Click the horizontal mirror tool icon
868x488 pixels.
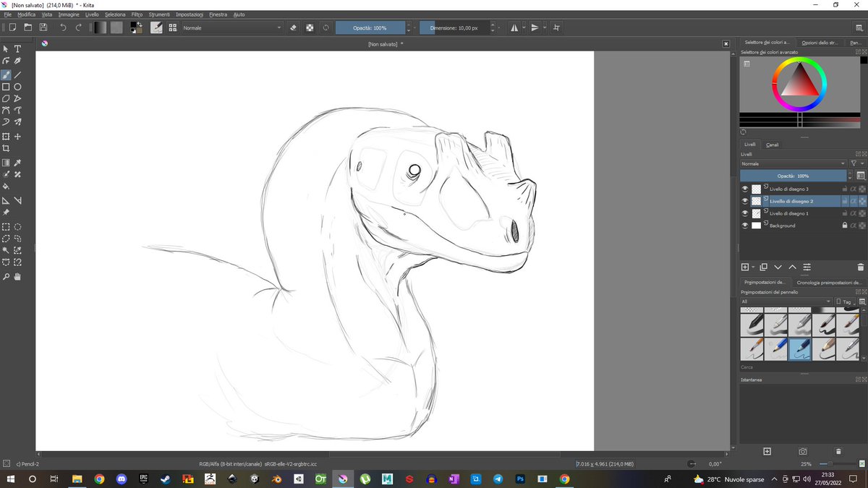point(514,27)
